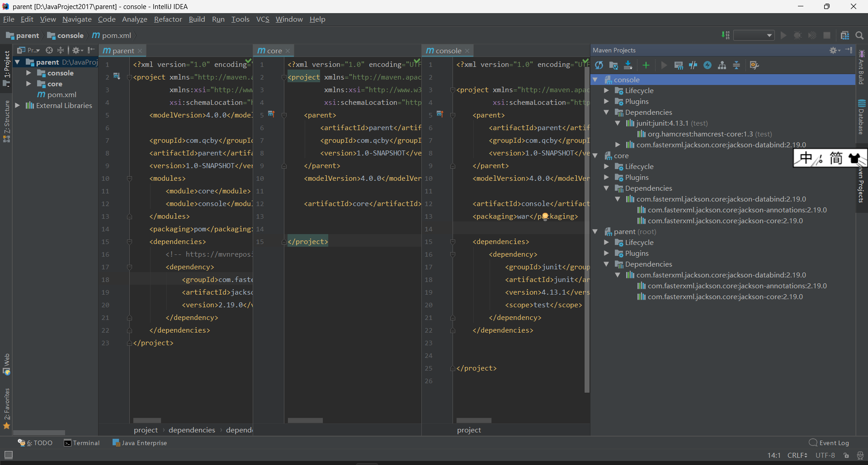Toggle Maven offline mode icon
The width and height of the screenshot is (868, 465).
coord(708,66)
